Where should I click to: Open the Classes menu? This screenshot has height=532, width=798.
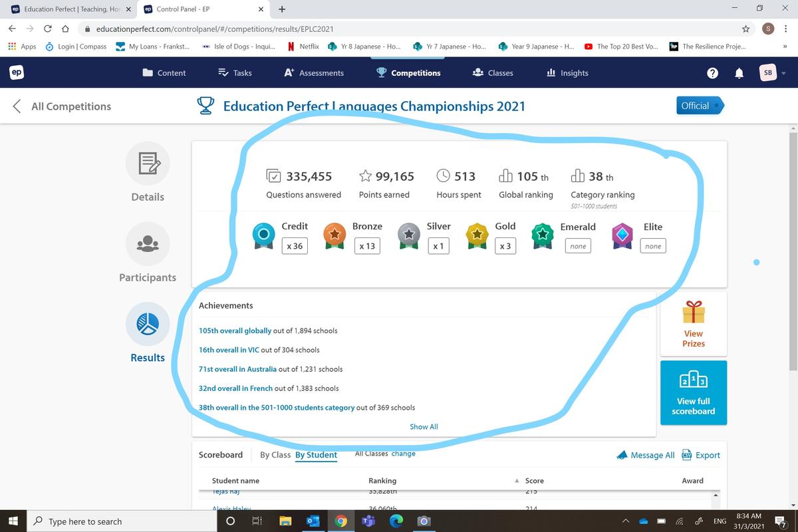tap(493, 73)
